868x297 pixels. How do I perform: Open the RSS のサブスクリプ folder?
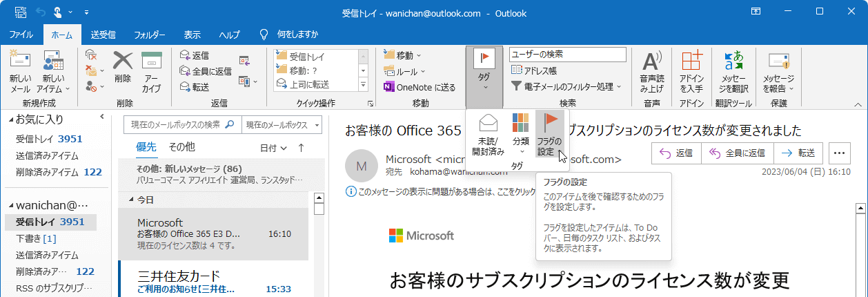coord(54,289)
